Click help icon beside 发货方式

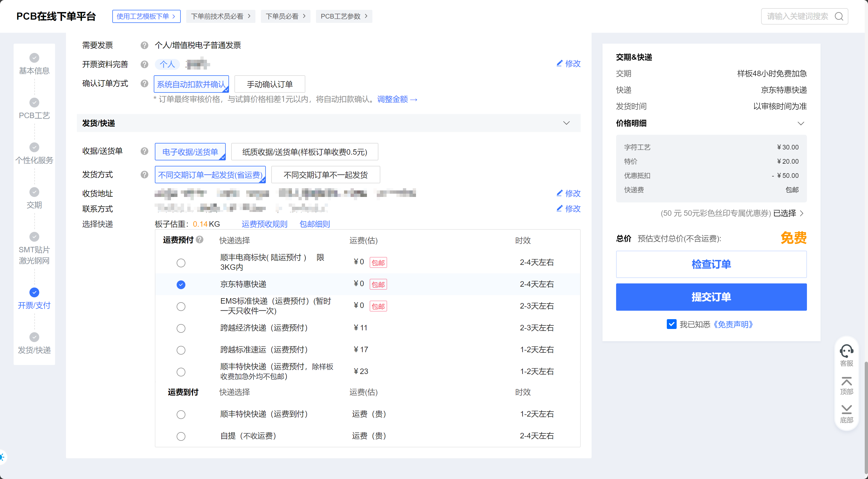click(144, 175)
